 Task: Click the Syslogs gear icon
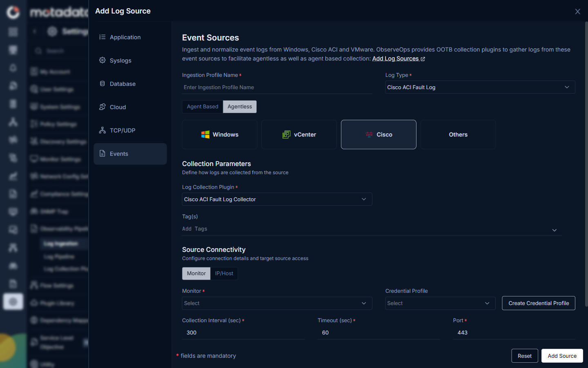102,61
